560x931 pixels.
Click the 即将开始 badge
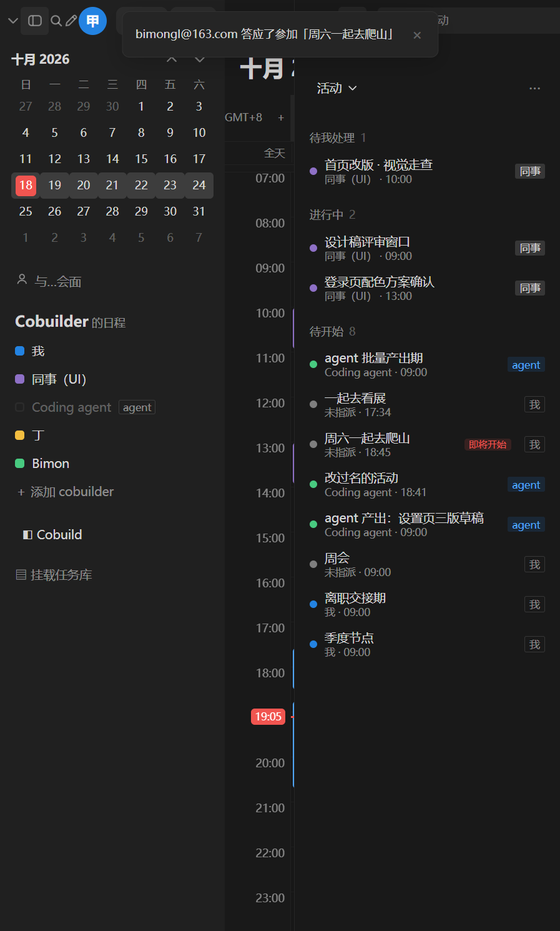tap(488, 444)
